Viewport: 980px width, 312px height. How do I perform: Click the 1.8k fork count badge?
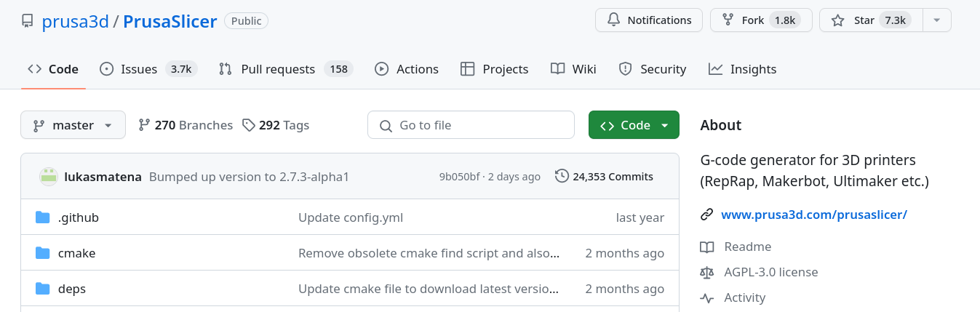click(x=785, y=20)
